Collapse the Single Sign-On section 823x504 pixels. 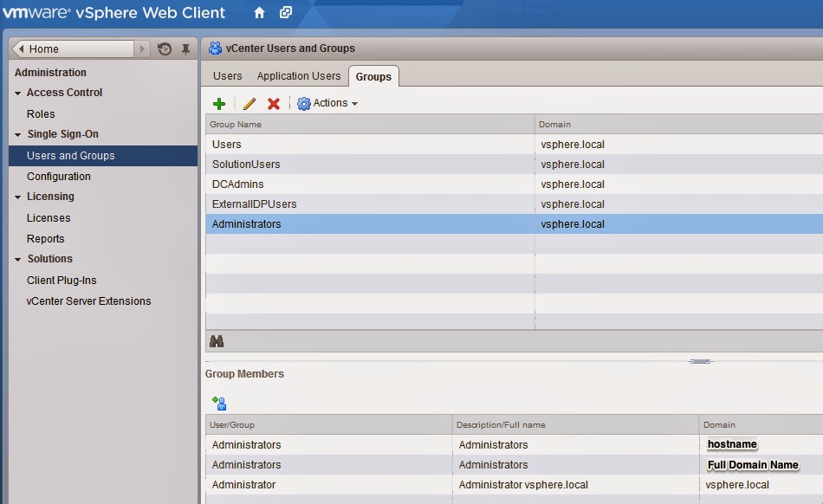tap(18, 135)
